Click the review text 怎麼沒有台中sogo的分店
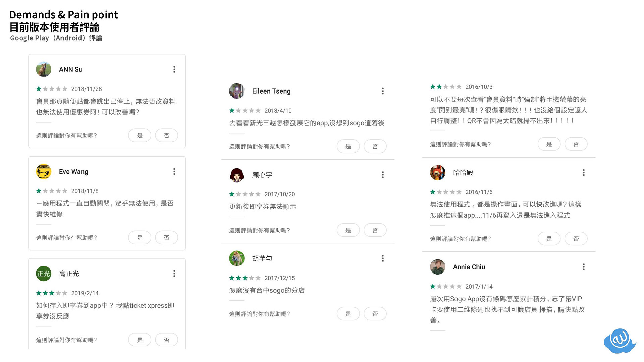The image size is (644, 362). pyautogui.click(x=267, y=290)
